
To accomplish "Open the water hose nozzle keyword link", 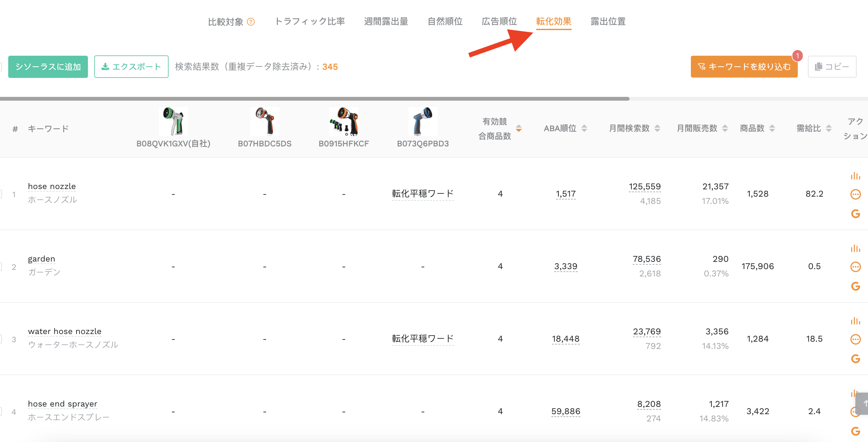I will [x=65, y=331].
